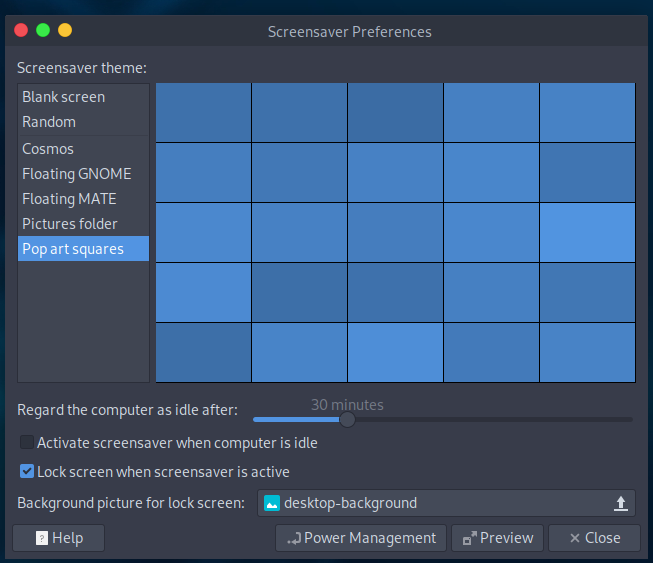Image resolution: width=653 pixels, height=563 pixels.
Task: Select the Floating MATE screensaver
Action: click(69, 199)
